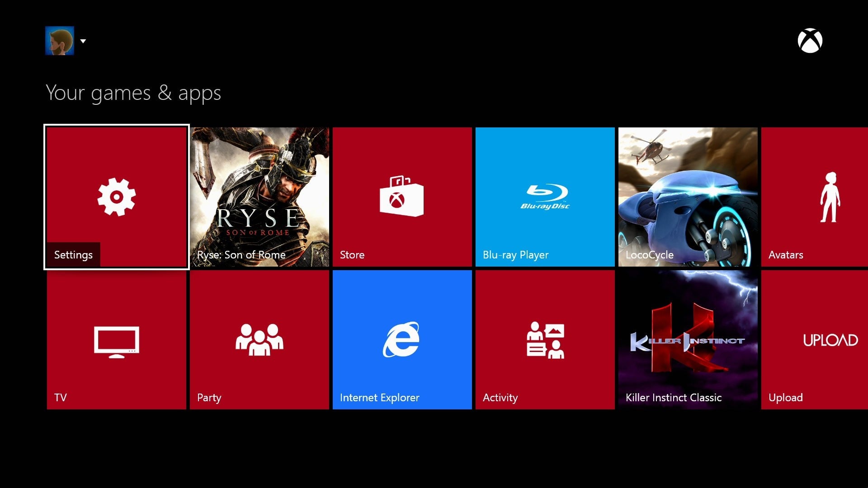The height and width of the screenshot is (488, 868).
Task: Open the Activity feed icon
Action: 545,340
